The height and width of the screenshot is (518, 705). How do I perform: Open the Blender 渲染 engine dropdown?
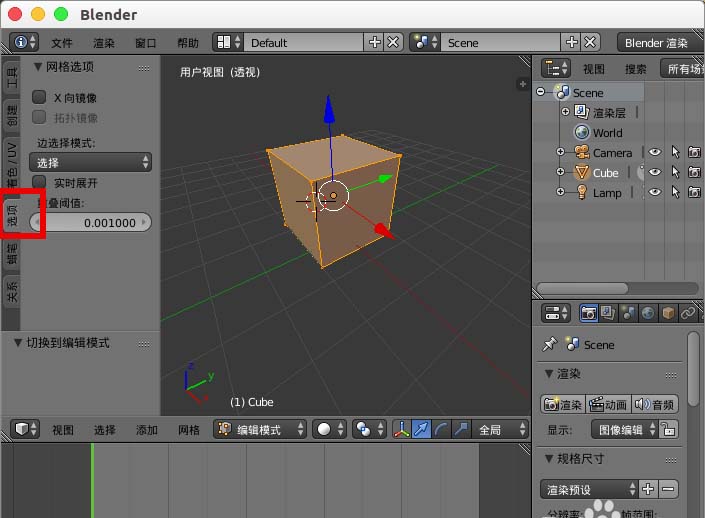tap(659, 42)
